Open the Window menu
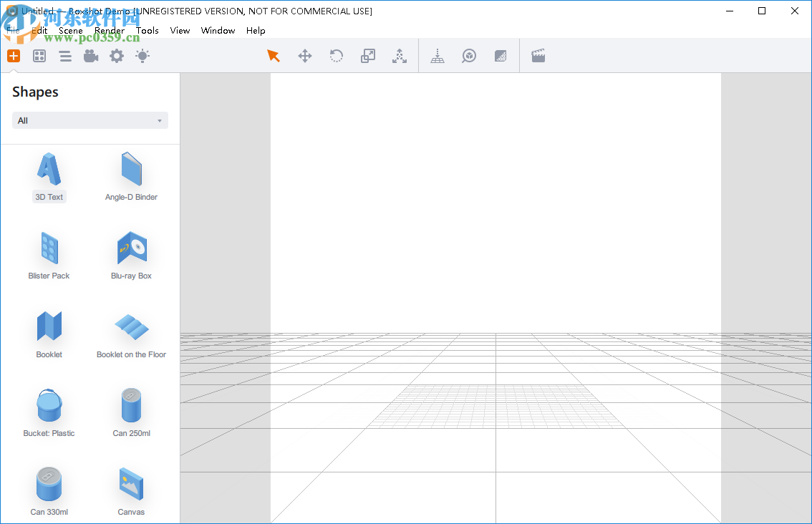This screenshot has width=812, height=524. [x=218, y=31]
